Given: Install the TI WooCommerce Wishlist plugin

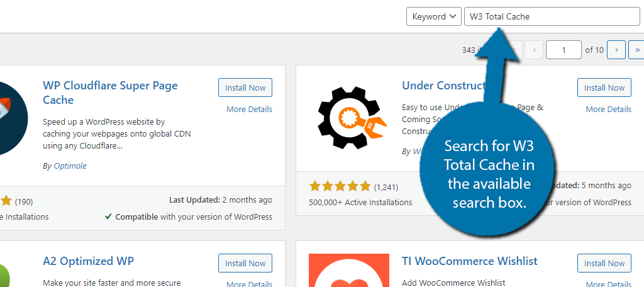Looking at the screenshot, I should tap(604, 264).
